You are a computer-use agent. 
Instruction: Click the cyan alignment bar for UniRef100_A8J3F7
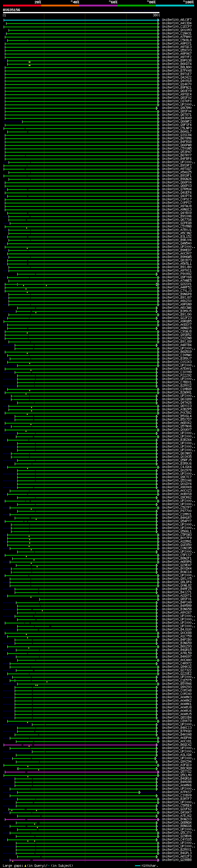[81, 20]
